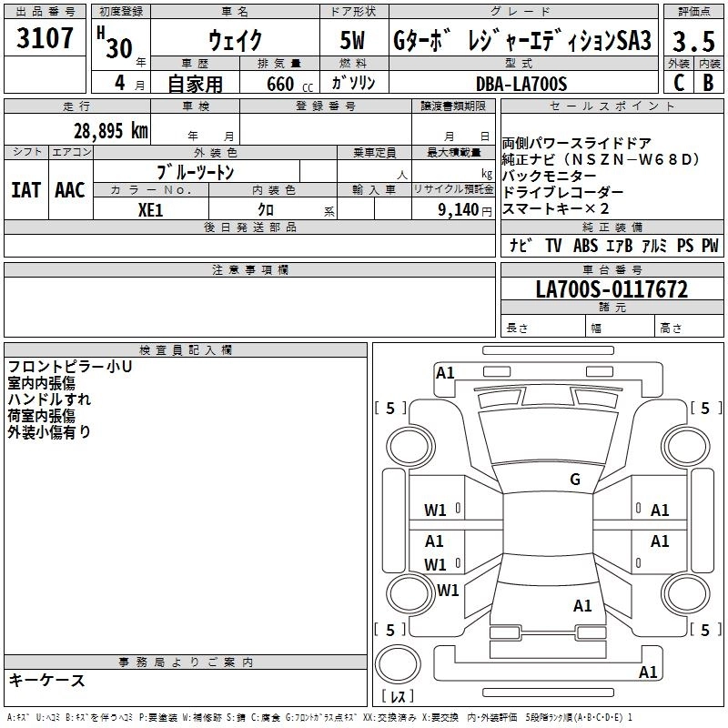Click the PW equipment code

710,245
